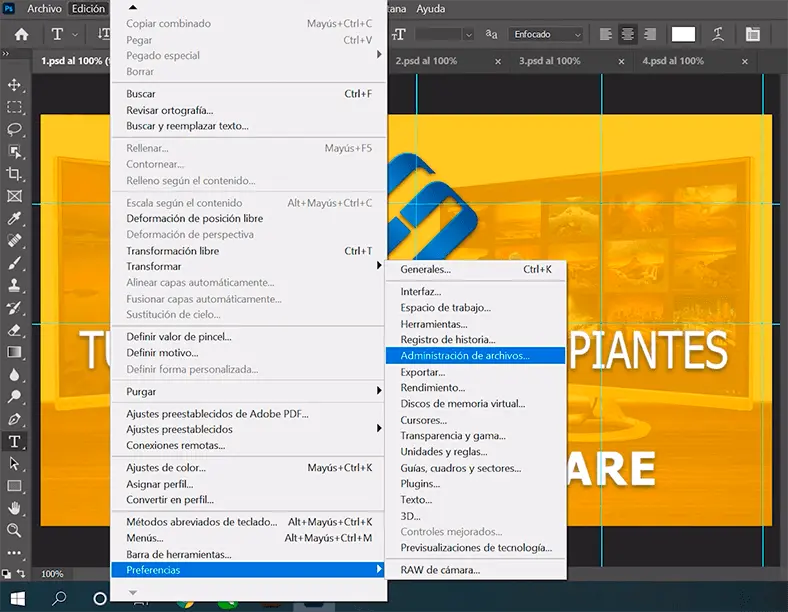788x612 pixels.
Task: Click the white text color swatch
Action: pyautogui.click(x=683, y=34)
